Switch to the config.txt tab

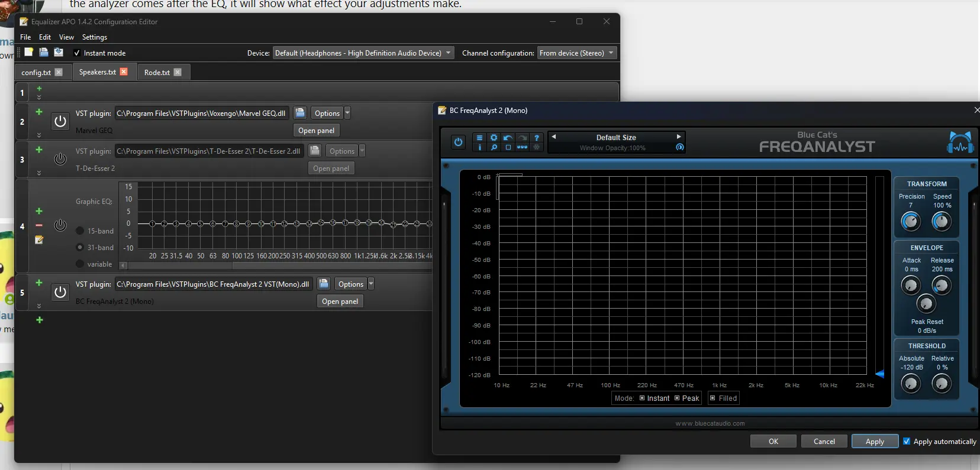coord(36,72)
